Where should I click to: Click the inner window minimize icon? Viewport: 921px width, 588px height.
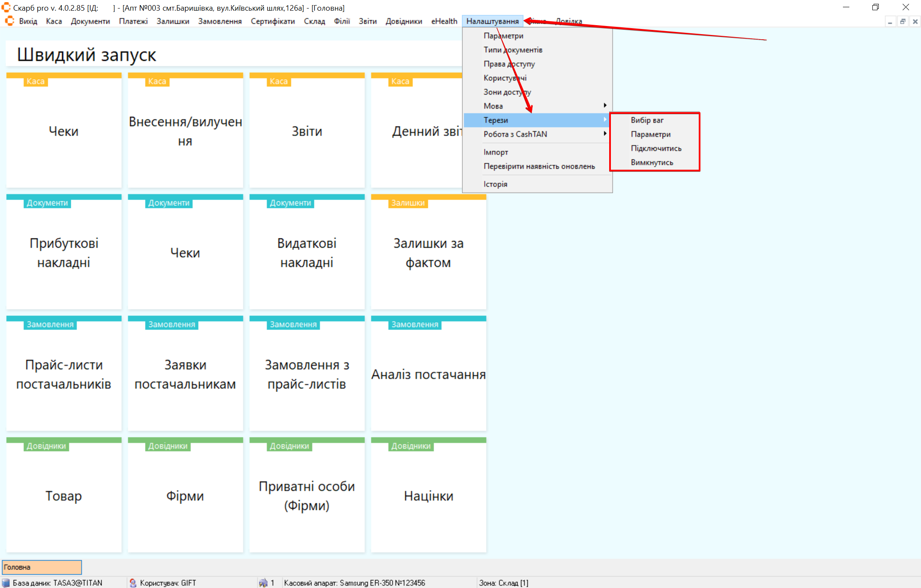890,21
